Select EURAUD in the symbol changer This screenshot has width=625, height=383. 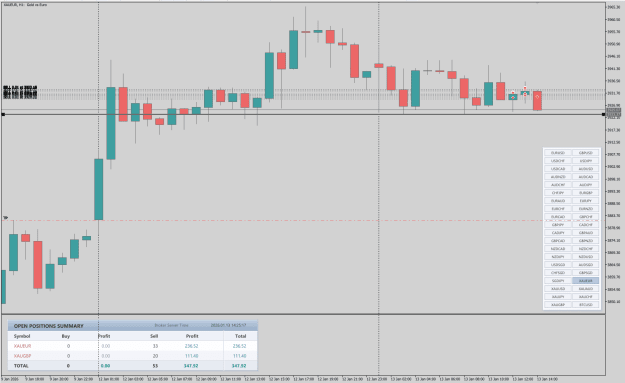[558, 200]
